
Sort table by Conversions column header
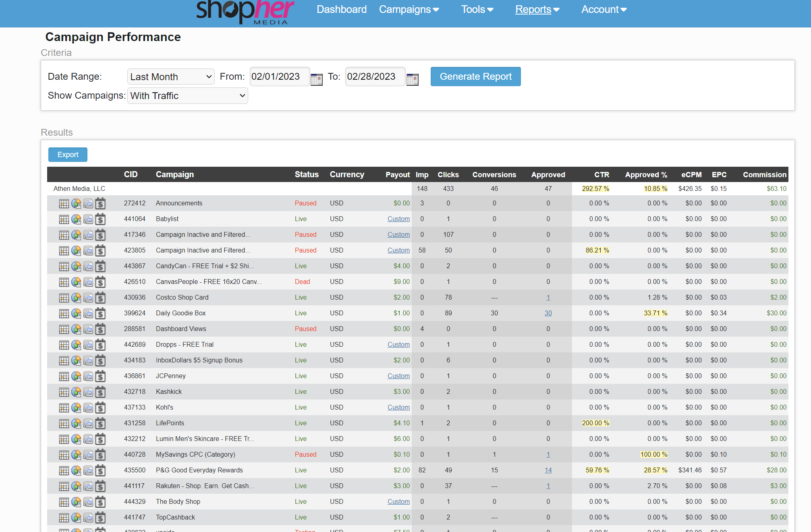point(494,174)
